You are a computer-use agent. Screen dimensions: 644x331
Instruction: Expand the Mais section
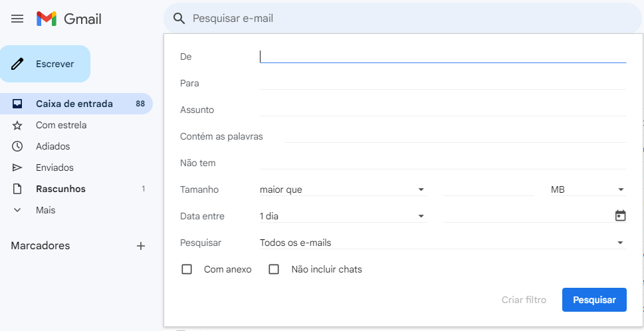pos(45,210)
